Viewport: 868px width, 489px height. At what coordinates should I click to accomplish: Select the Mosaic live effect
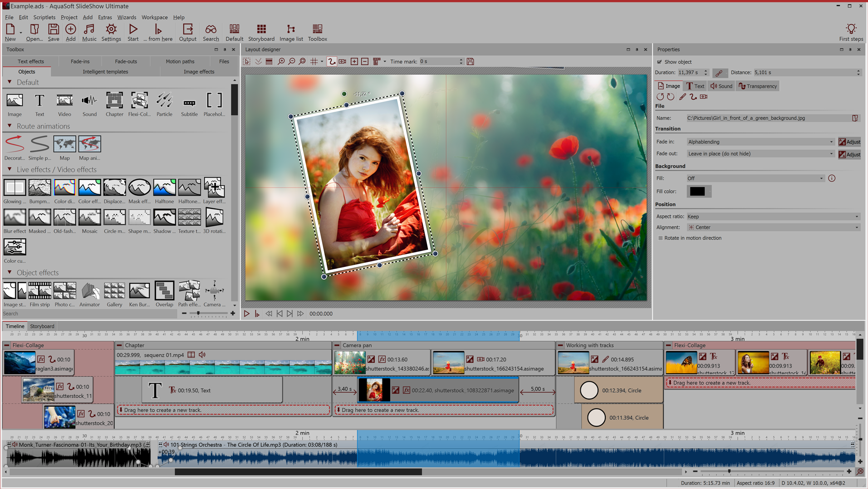pyautogui.click(x=89, y=221)
